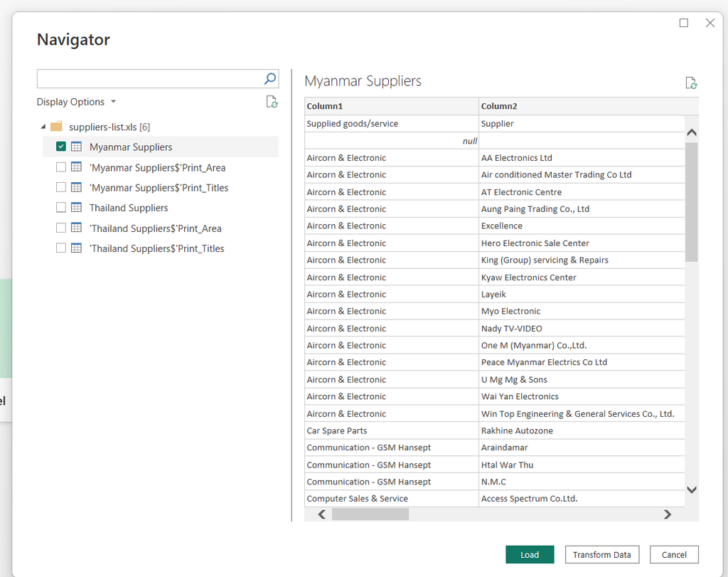The height and width of the screenshot is (577, 728).
Task: Click the horizontal scroll right arrow
Action: click(667, 514)
